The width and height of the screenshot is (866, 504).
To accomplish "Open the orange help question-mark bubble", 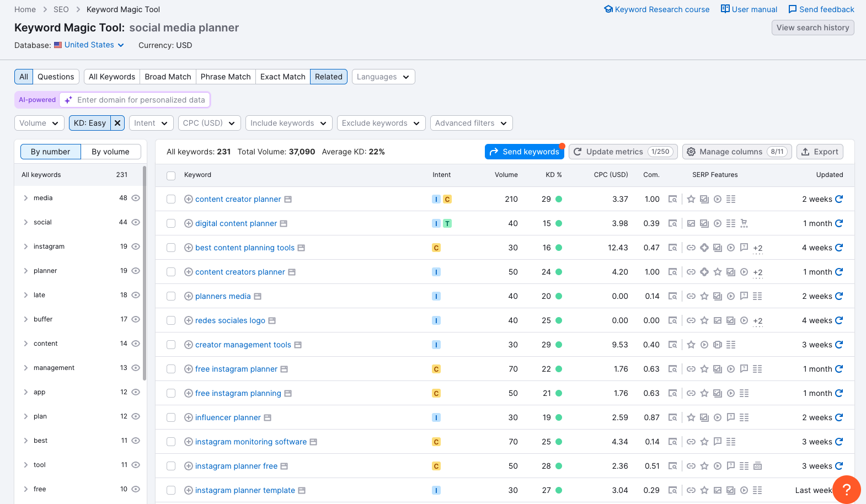I will [x=847, y=490].
